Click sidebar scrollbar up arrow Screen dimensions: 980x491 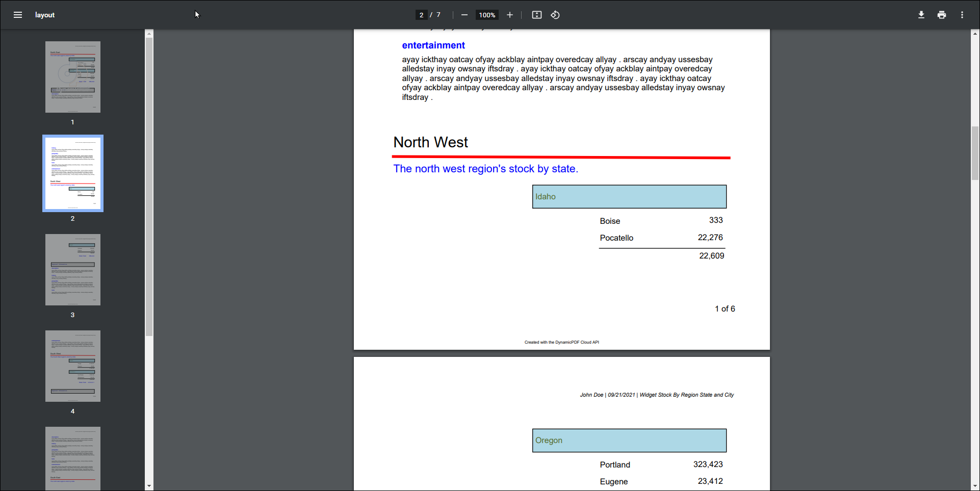149,34
